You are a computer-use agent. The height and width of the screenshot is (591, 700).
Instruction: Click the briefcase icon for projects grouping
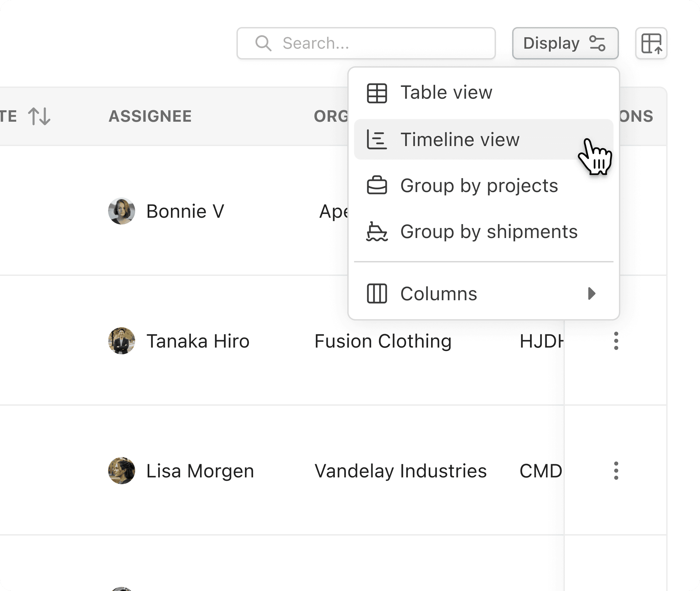377,186
